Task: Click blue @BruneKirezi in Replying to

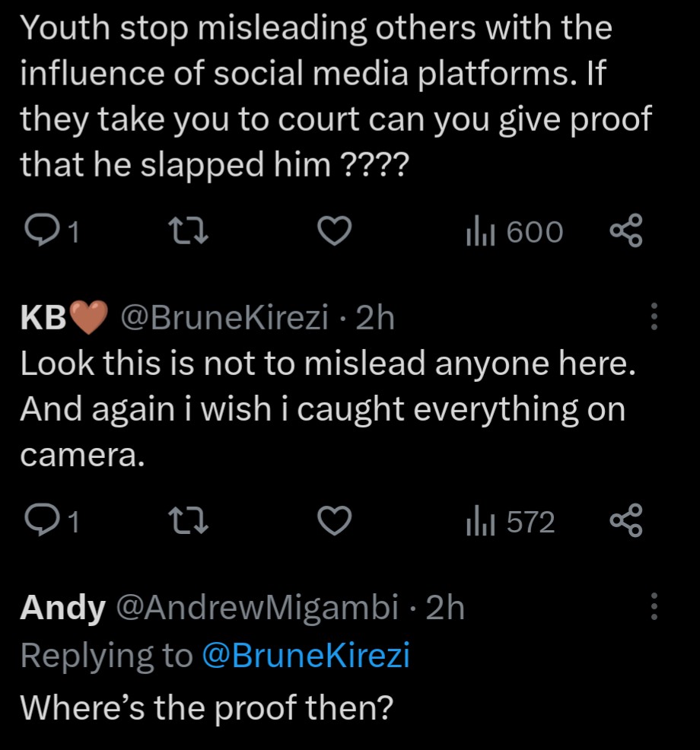Action: 306,655
